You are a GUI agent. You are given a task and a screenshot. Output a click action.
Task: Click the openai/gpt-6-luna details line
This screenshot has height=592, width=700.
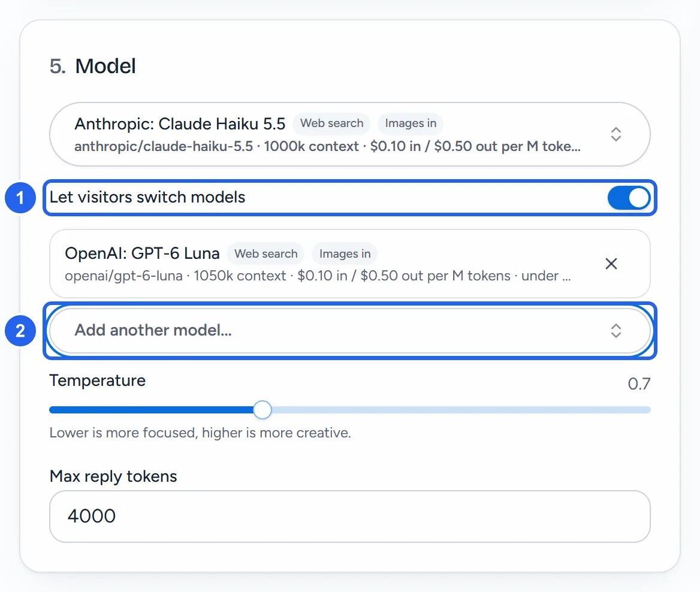pos(318,276)
